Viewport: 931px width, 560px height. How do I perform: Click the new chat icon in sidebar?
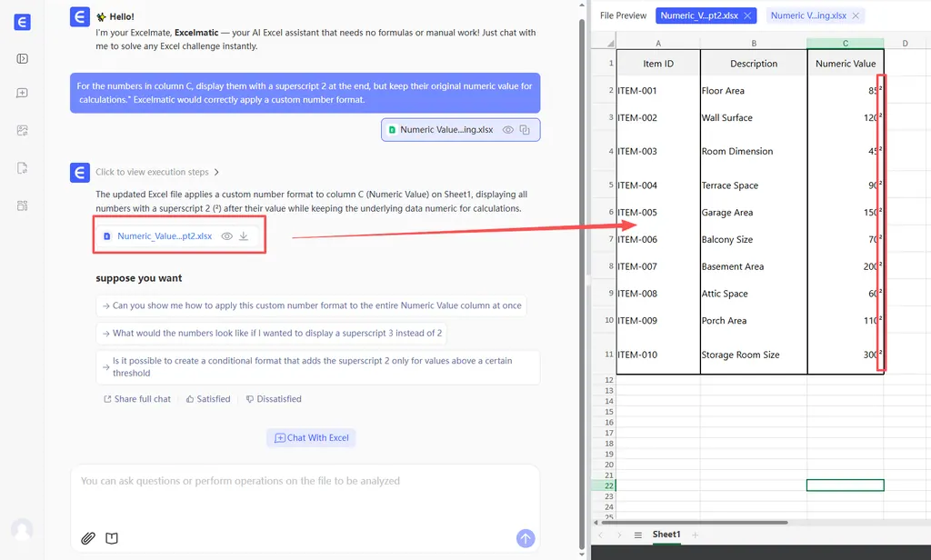click(x=23, y=93)
